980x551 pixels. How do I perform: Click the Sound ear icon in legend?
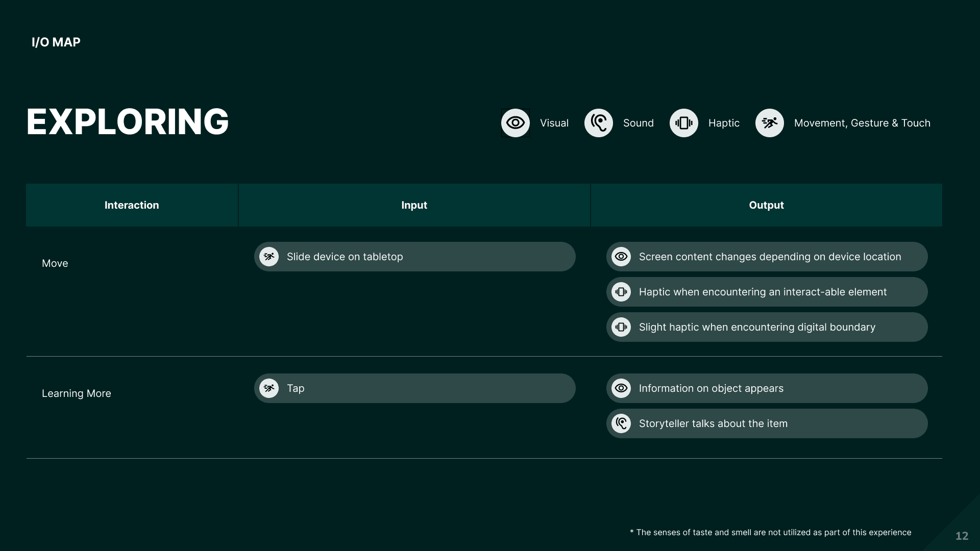click(x=598, y=123)
